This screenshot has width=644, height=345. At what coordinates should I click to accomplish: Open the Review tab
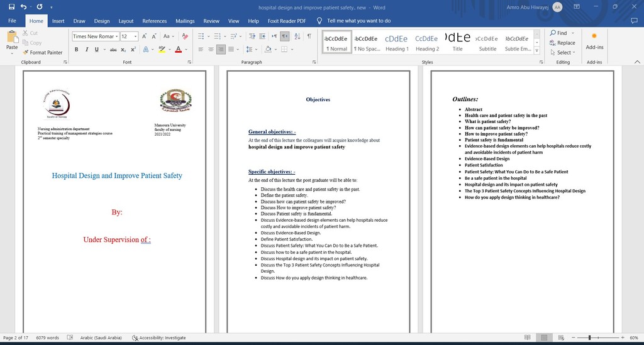click(211, 21)
